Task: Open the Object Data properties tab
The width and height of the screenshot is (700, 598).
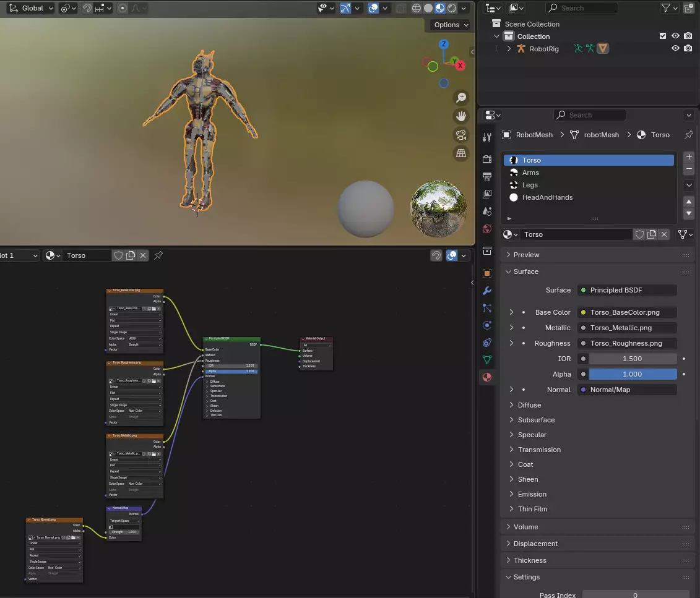Action: (x=487, y=359)
